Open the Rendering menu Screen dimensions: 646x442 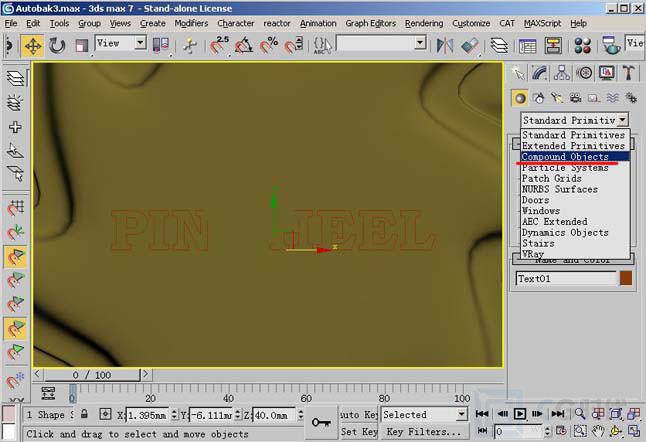pyautogui.click(x=424, y=23)
